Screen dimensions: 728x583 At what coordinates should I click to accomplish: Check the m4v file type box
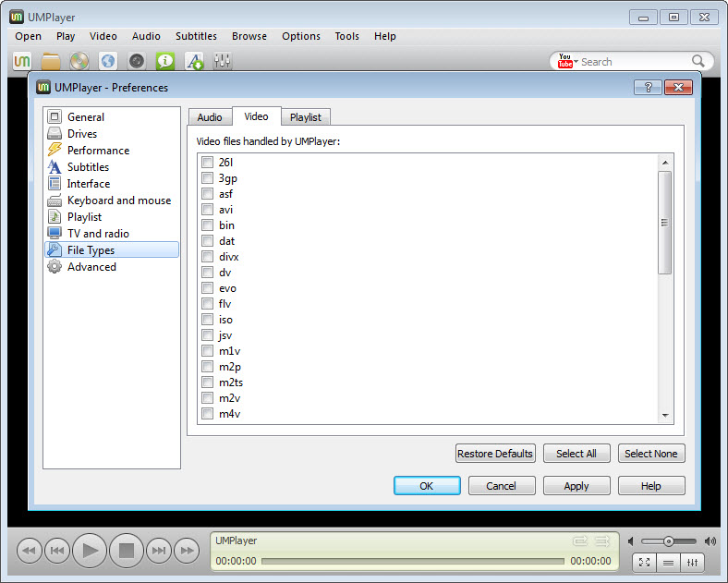[x=208, y=414]
